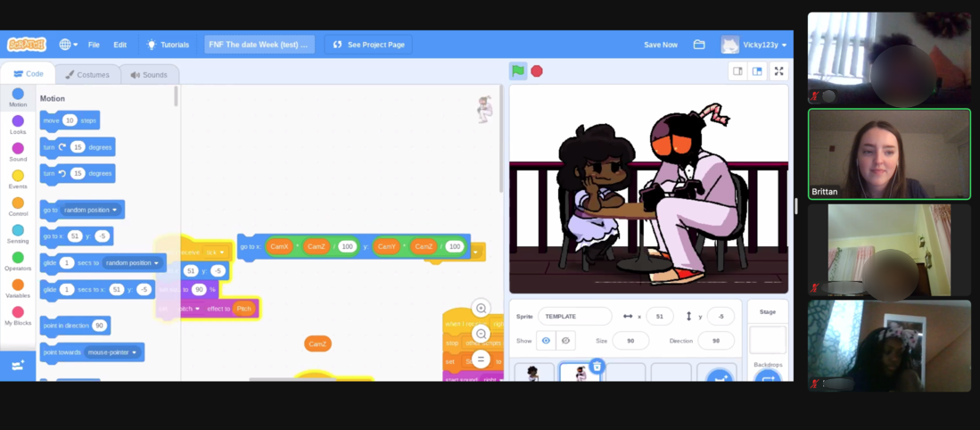Select the Variables block category
Viewport: 980px width, 430px height.
pos(18,289)
